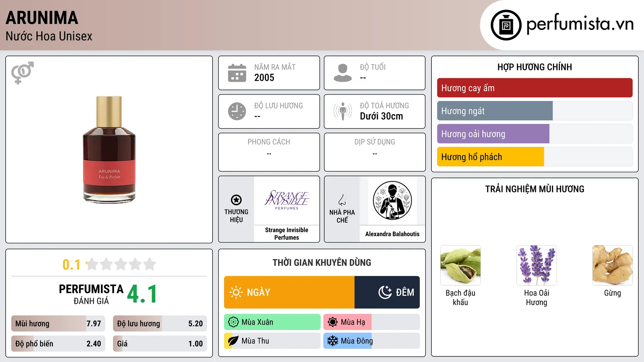Click the calendar icon beside NĂM RA MẮT
This screenshot has width=644, height=362.
237,73
